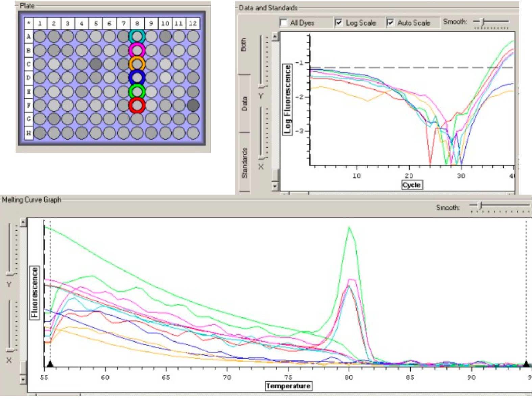This screenshot has width=532, height=401.
Task: Click amplification graph Y-axis zoom slider
Action: [261, 86]
